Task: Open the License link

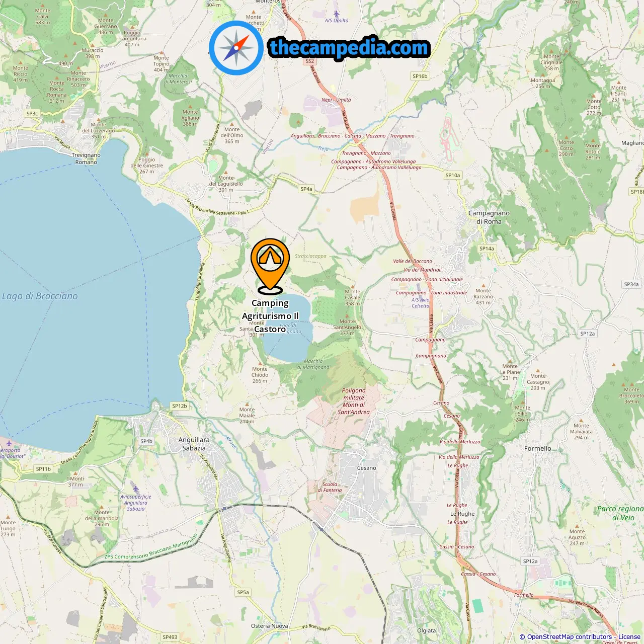Action: [x=629, y=637]
